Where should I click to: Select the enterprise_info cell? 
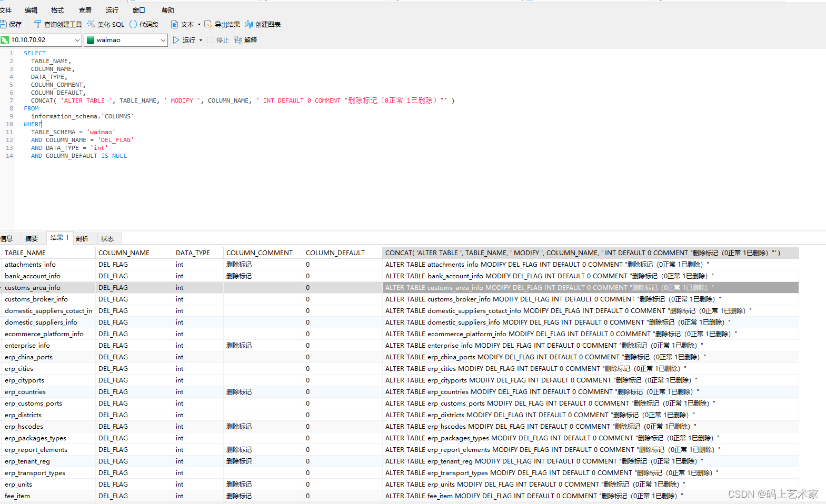pos(48,345)
